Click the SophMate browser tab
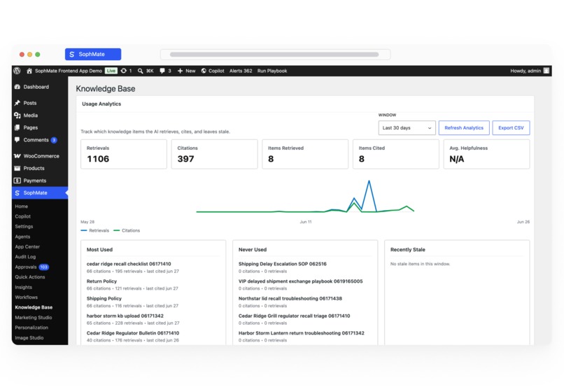Image resolution: width=564 pixels, height=392 pixels. tap(93, 55)
